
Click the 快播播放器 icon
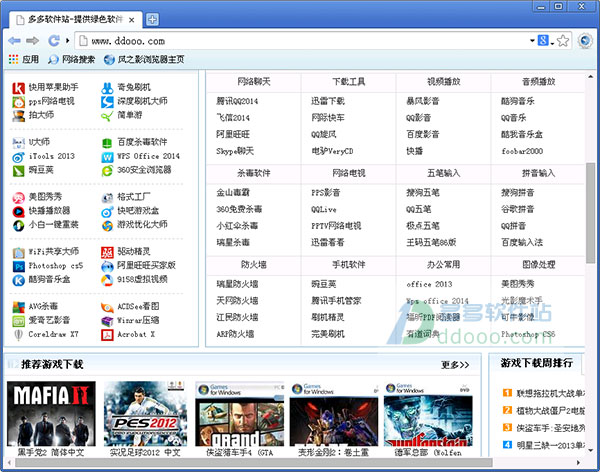[x=18, y=211]
